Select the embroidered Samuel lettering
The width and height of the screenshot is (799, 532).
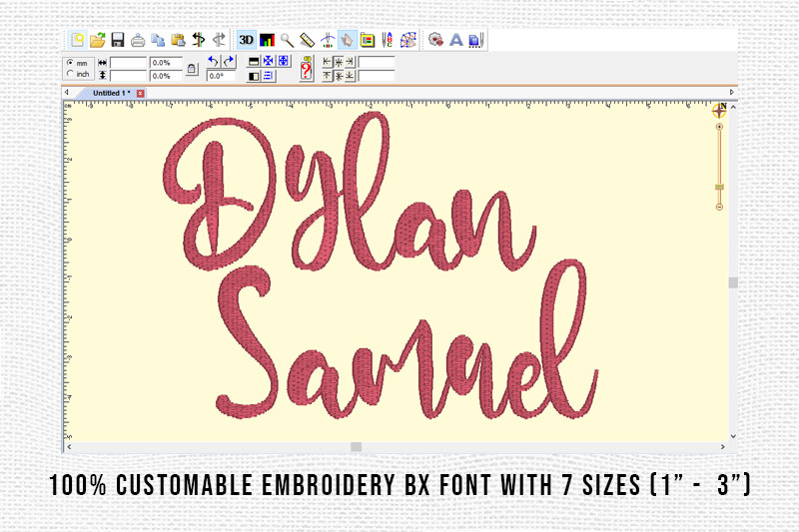[406, 339]
